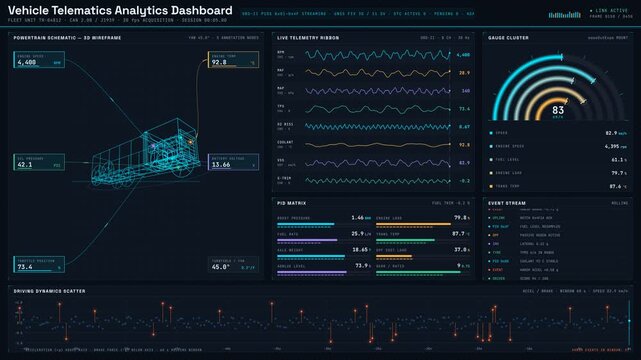Viewport: 641px width, 360px height.
Task: Click the Speed legend color swatch
Action: click(491, 133)
